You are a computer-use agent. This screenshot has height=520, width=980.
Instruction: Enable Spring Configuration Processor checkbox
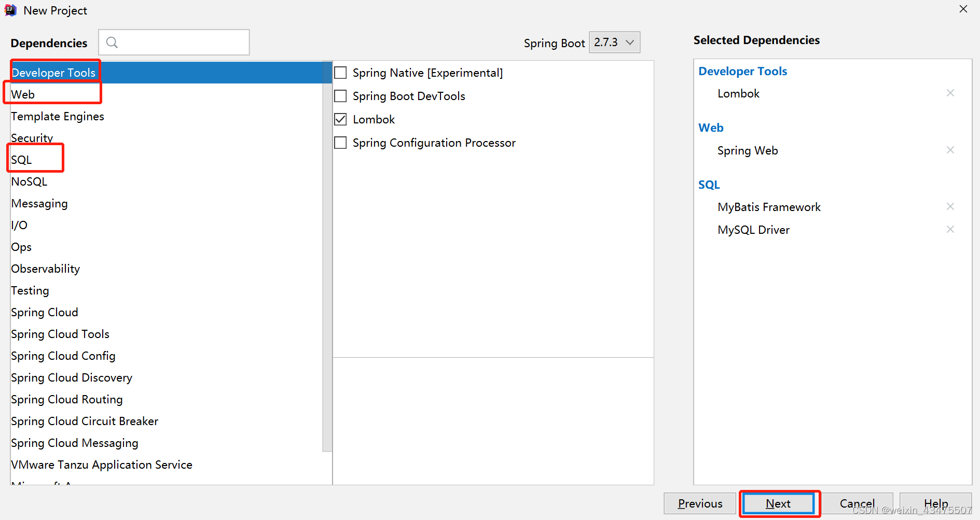click(x=340, y=143)
